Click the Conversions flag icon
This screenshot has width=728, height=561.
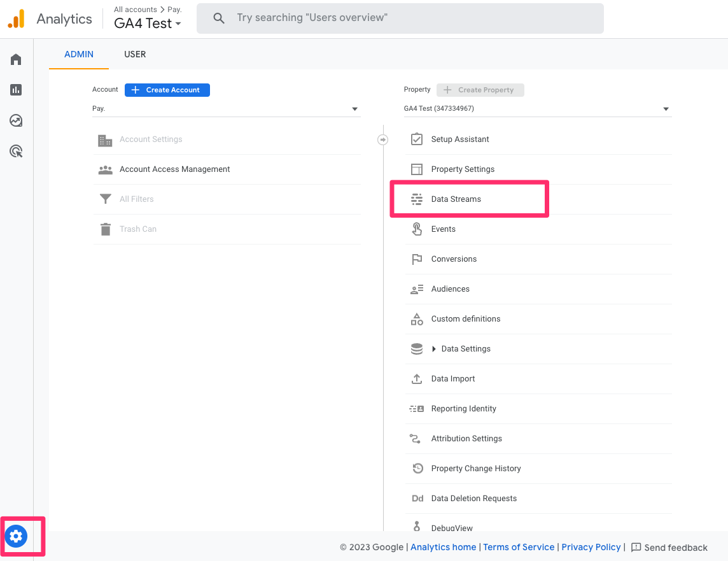(x=417, y=259)
